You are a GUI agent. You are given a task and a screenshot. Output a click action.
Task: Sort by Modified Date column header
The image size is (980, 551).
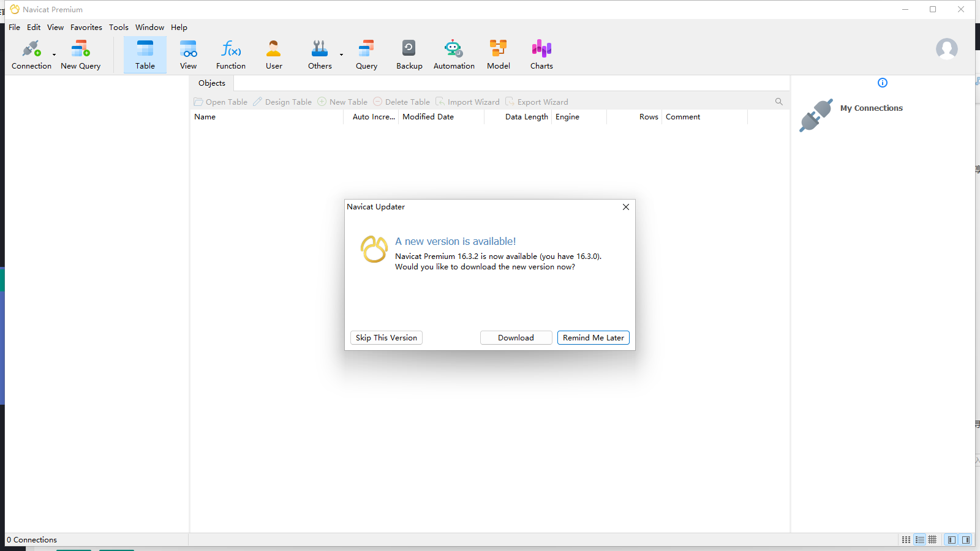tap(441, 117)
